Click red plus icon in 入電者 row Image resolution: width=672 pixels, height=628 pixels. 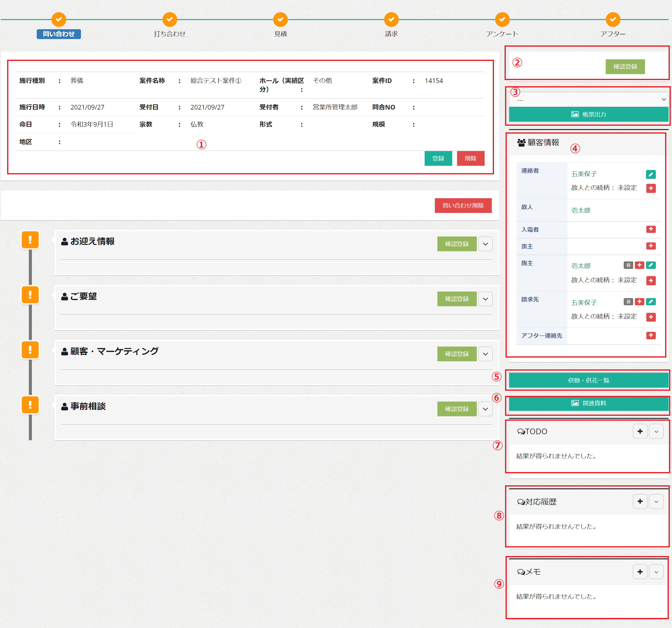pos(650,229)
